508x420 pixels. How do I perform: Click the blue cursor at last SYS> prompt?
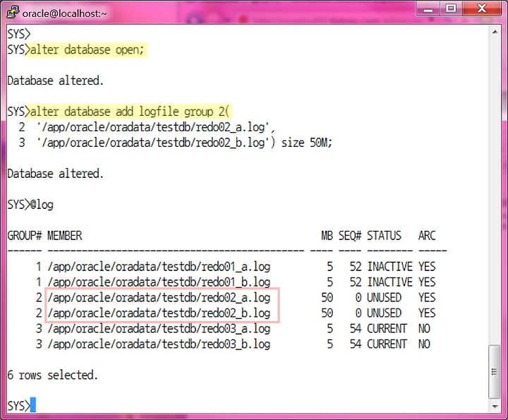point(32,404)
